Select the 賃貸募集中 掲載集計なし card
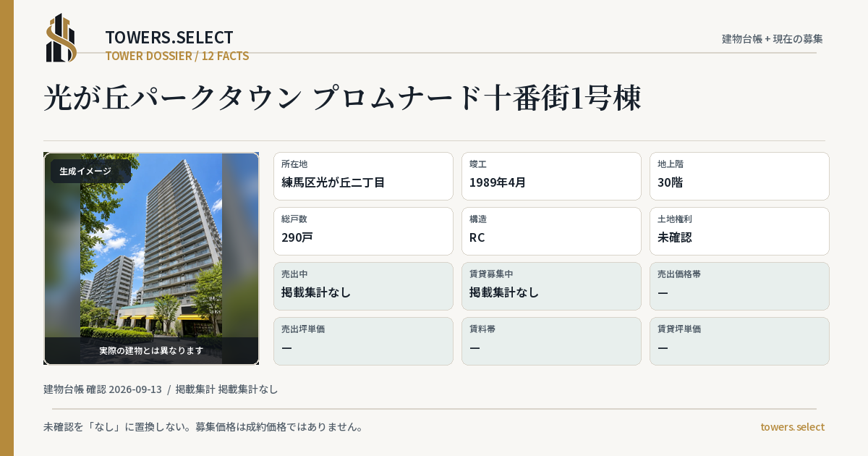 tap(551, 286)
